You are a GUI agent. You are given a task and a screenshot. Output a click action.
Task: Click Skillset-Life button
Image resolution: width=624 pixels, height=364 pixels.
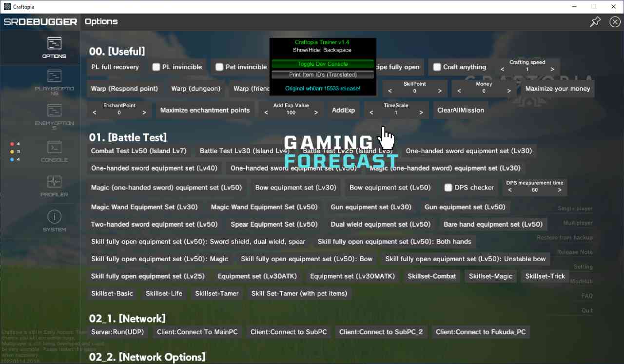pos(164,294)
